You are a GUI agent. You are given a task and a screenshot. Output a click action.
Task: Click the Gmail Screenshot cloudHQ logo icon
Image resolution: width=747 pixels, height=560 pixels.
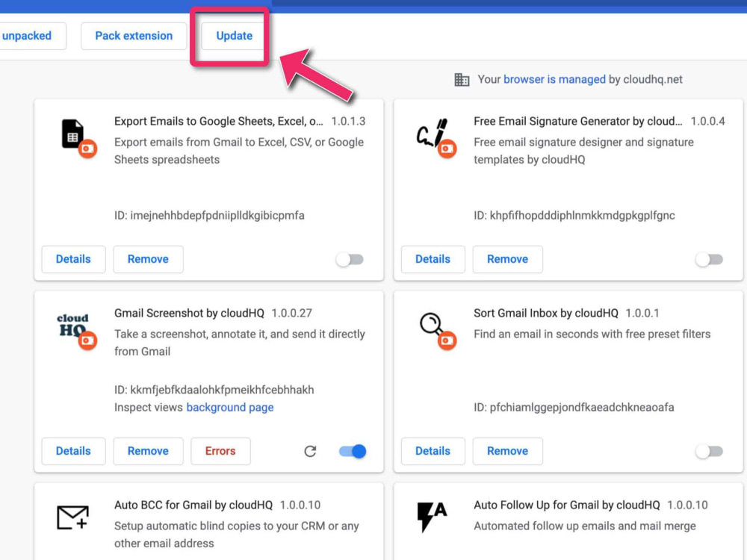coord(76,331)
